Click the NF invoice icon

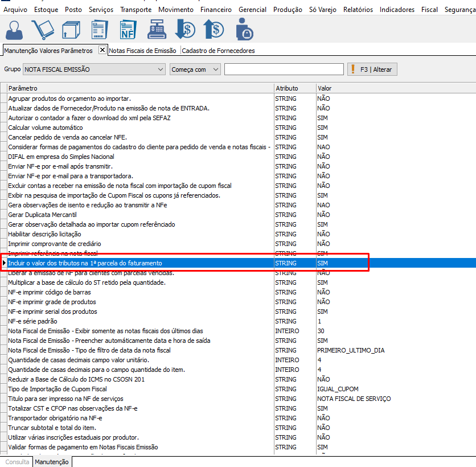pyautogui.click(x=128, y=29)
